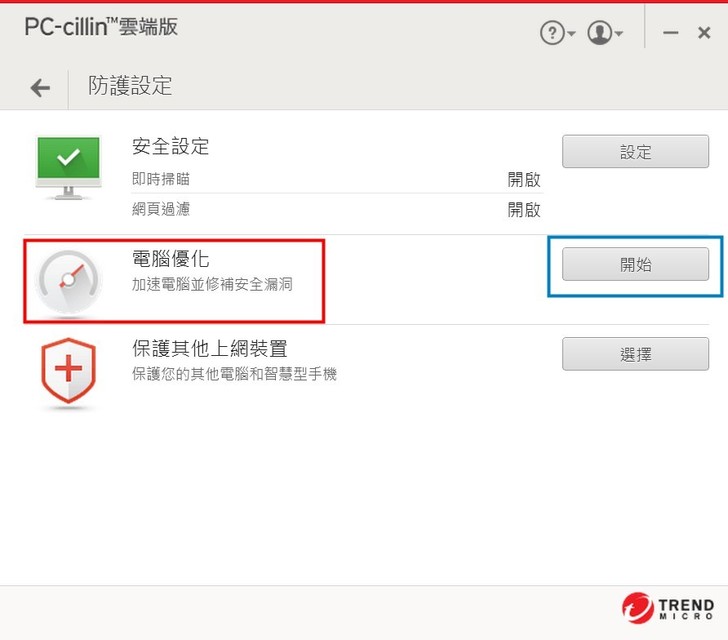This screenshot has width=728, height=640.
Task: Select the 保護其他上網裝置 heading
Action: [210, 348]
